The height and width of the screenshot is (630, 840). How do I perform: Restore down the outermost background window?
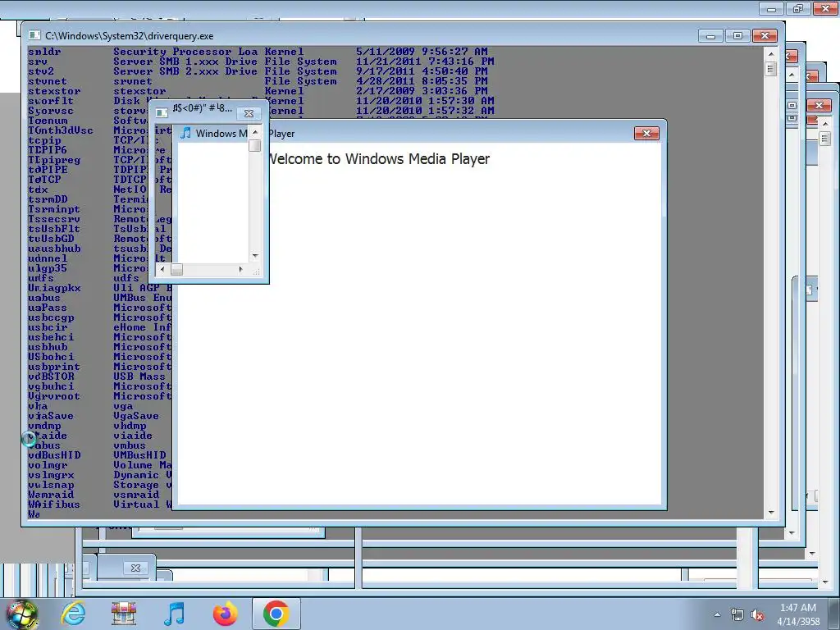point(798,8)
